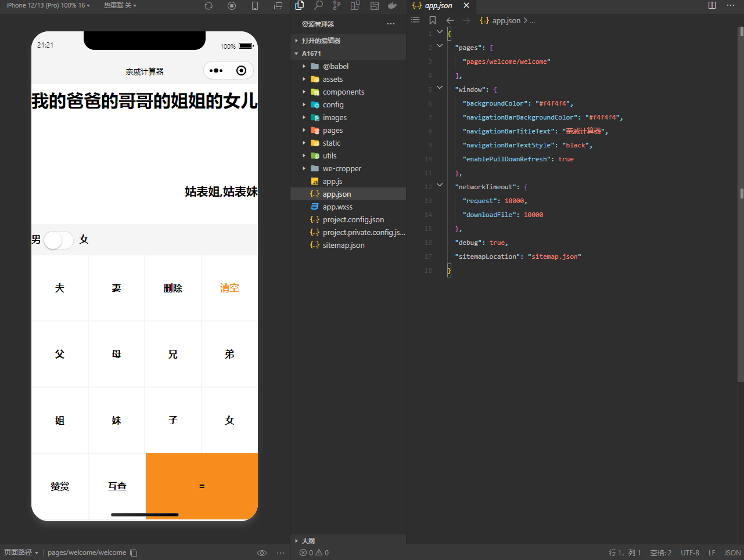Click the back arrow in editor toolbar
The width and height of the screenshot is (744, 560).
450,20
